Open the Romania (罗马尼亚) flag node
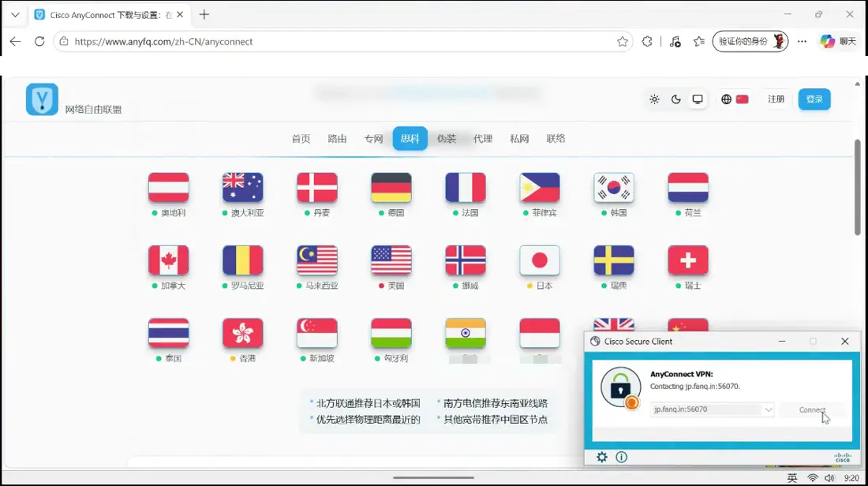Image resolution: width=868 pixels, height=486 pixels. (x=242, y=260)
